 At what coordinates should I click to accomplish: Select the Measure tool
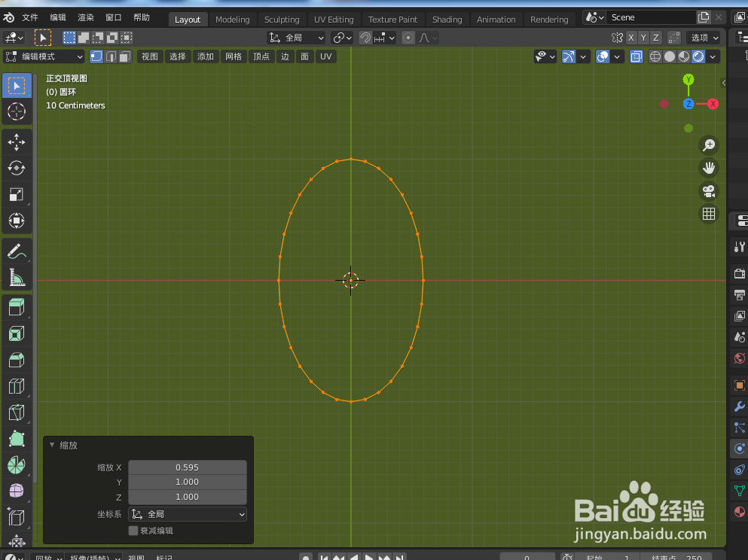point(17,277)
